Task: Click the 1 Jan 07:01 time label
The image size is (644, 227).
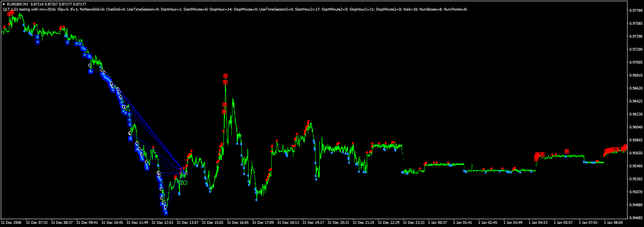Action: 588,223
